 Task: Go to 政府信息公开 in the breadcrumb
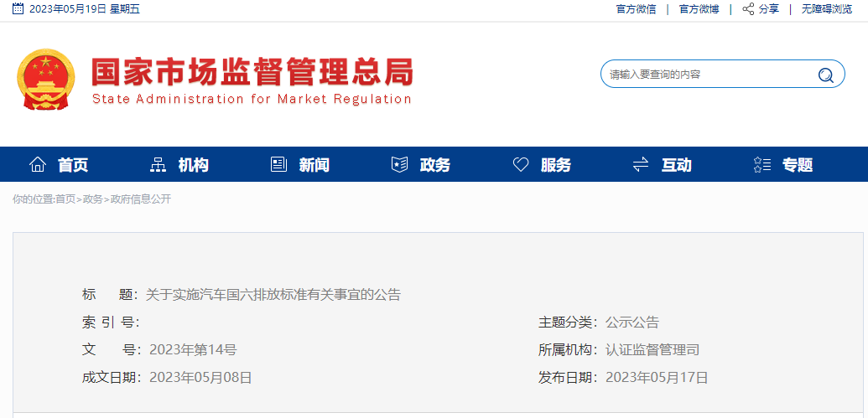tap(141, 199)
